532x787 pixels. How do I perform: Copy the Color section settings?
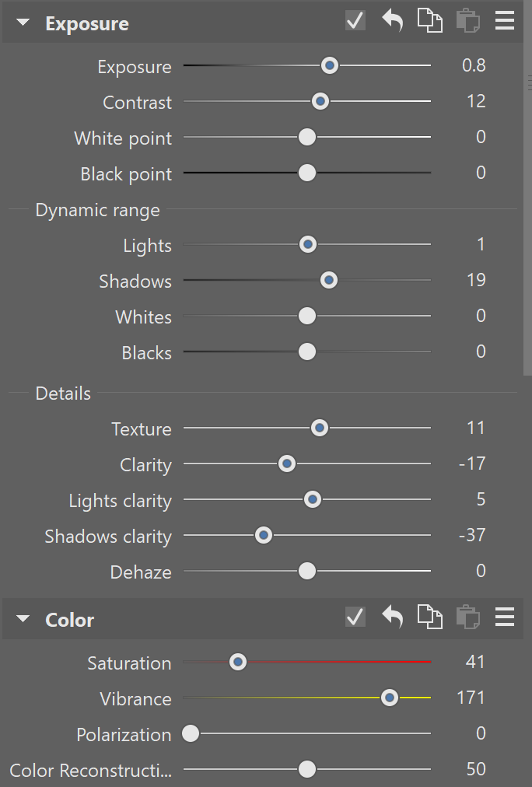click(x=429, y=618)
